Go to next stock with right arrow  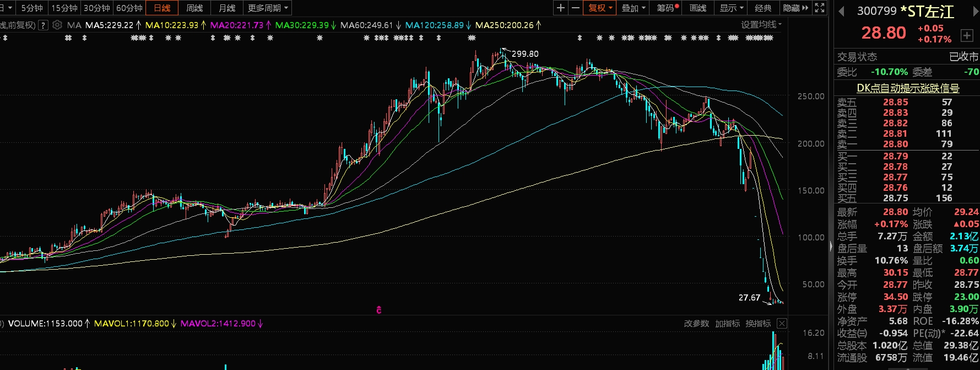point(976,12)
